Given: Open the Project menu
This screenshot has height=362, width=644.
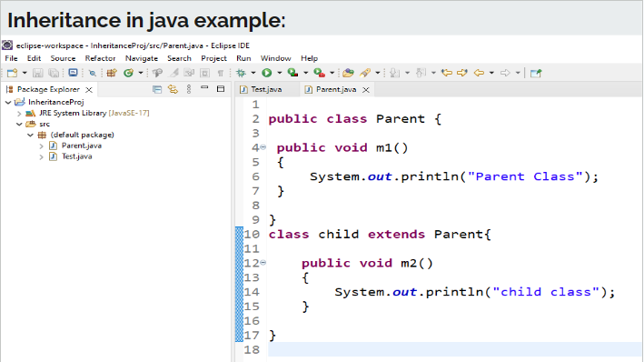Looking at the screenshot, I should 213,58.
